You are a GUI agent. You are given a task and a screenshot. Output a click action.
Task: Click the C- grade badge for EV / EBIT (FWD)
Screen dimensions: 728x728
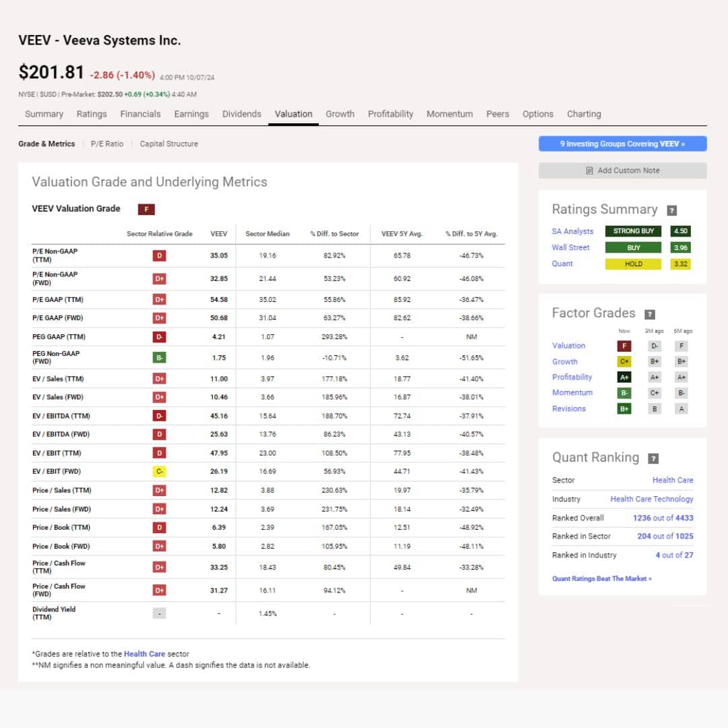[x=159, y=471]
